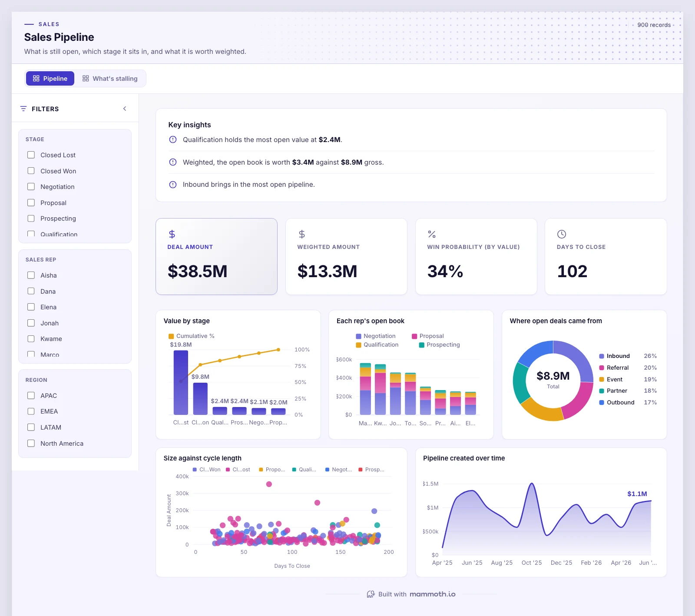695x616 pixels.
Task: Check the Dana sales rep filter
Action: pos(31,291)
